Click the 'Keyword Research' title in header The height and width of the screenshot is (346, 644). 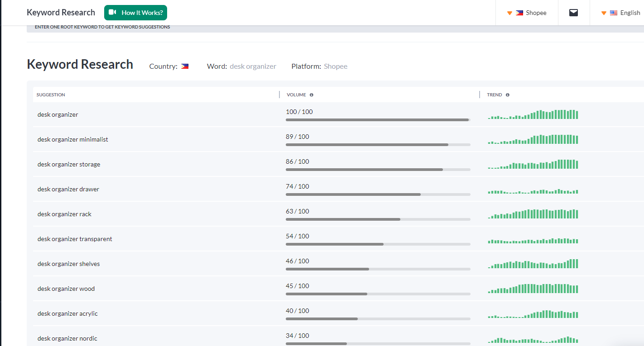pos(61,13)
